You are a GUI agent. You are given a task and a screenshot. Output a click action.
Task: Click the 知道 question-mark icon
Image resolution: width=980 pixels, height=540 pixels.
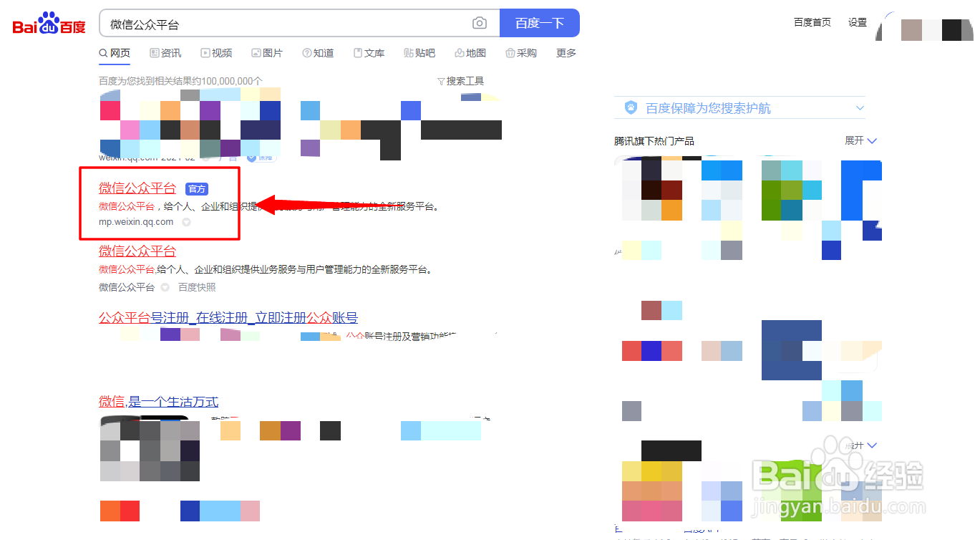pyautogui.click(x=307, y=52)
